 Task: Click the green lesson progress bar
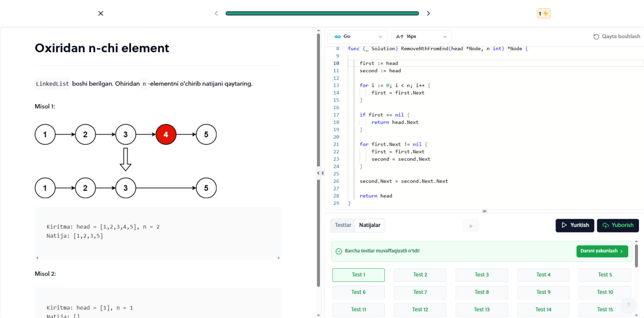click(322, 14)
